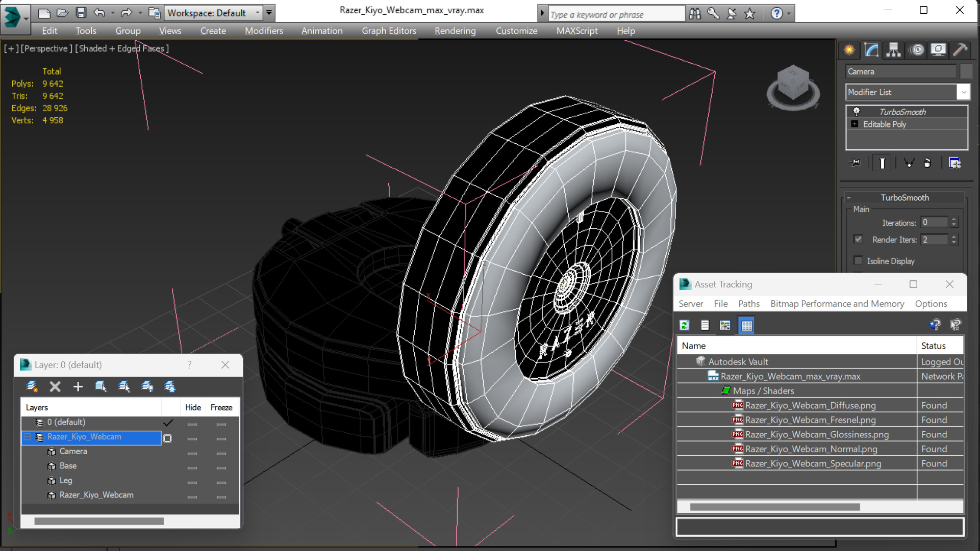Screen dimensions: 980x551
Task: Toggle the TurboSmooth modifier lightbulb
Action: coord(856,112)
